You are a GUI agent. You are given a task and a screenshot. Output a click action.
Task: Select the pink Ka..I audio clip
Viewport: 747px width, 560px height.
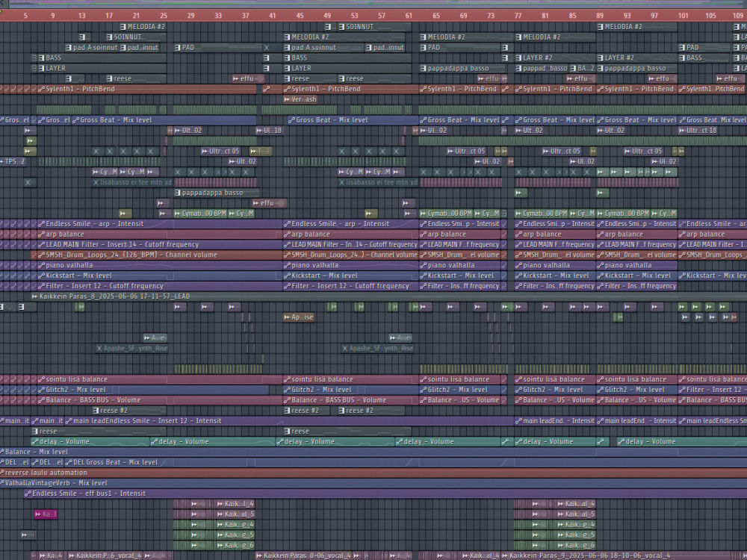point(46,514)
